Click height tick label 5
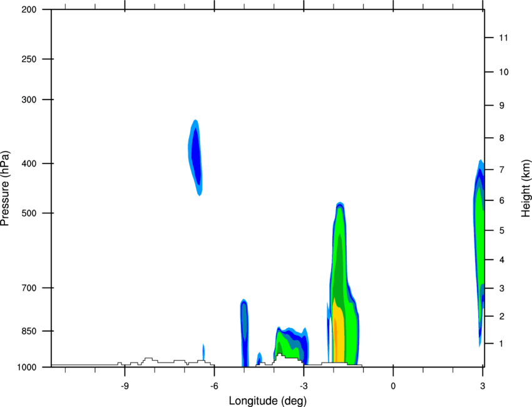The height and width of the screenshot is (407, 532). pos(502,230)
